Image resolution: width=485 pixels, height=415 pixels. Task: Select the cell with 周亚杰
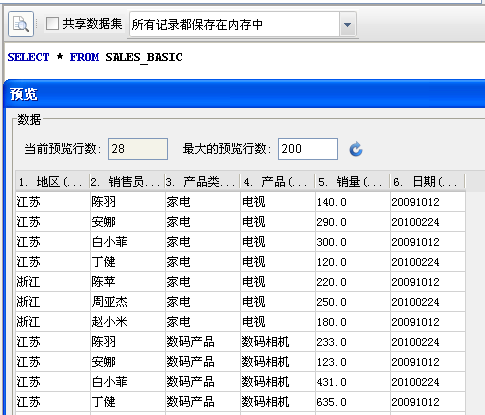point(127,302)
